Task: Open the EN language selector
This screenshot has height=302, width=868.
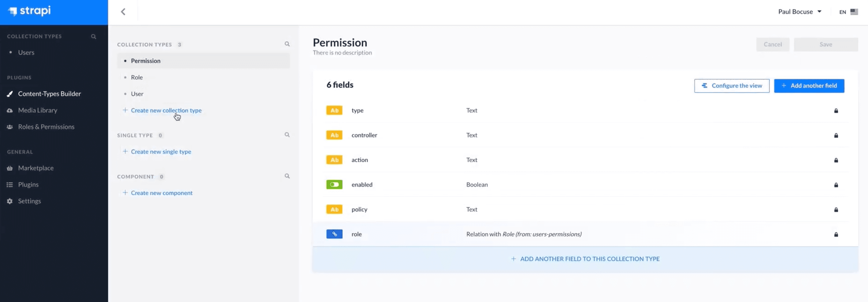Action: tap(848, 12)
